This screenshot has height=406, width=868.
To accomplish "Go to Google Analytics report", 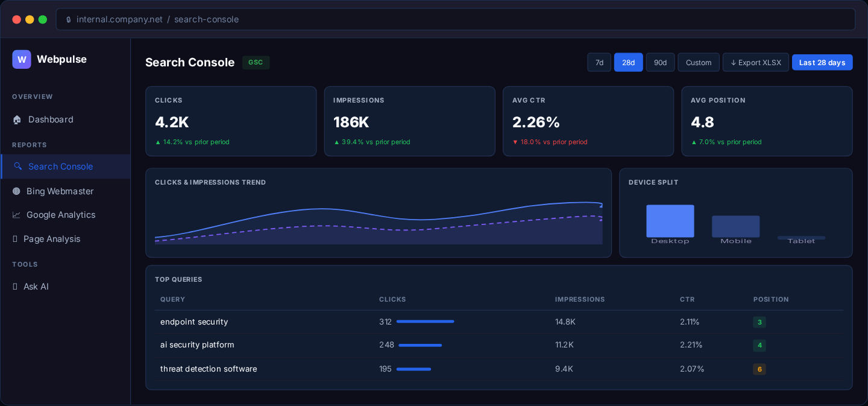I will pyautogui.click(x=65, y=215).
